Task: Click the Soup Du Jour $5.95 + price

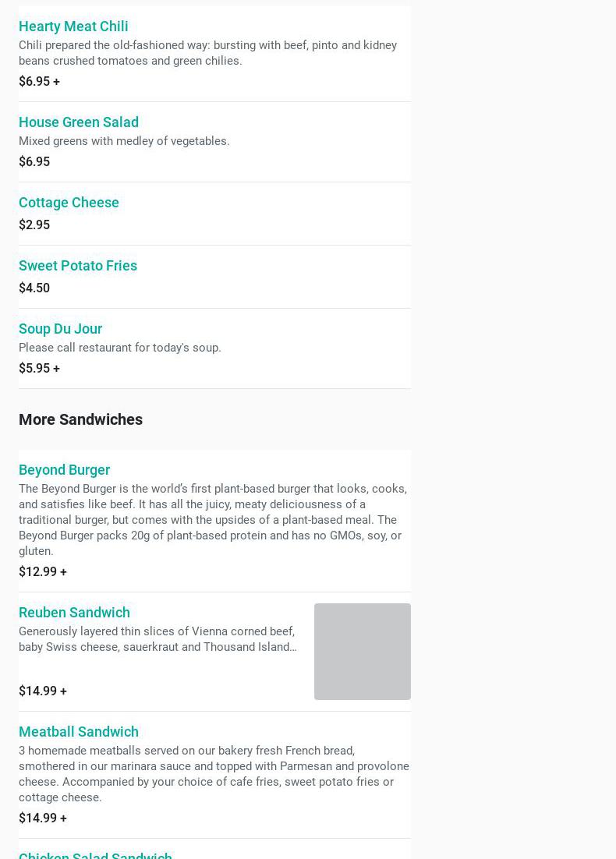Action: pos(40,368)
